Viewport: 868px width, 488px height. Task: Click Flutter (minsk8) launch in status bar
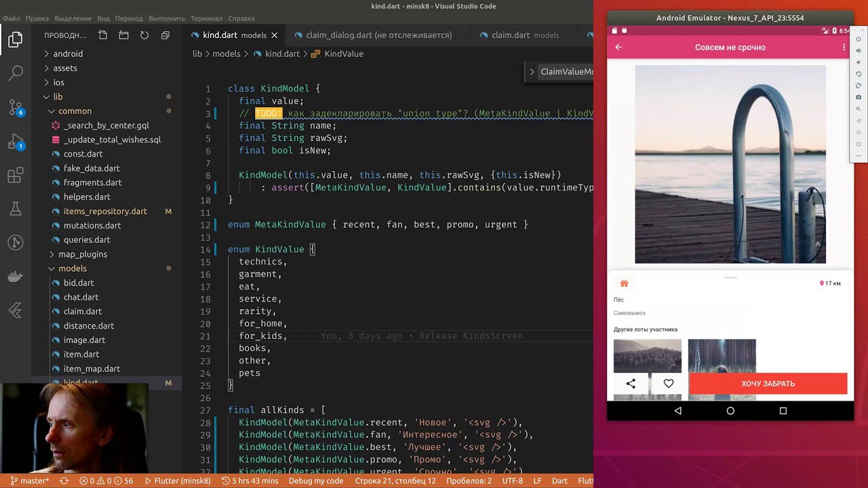click(177, 481)
